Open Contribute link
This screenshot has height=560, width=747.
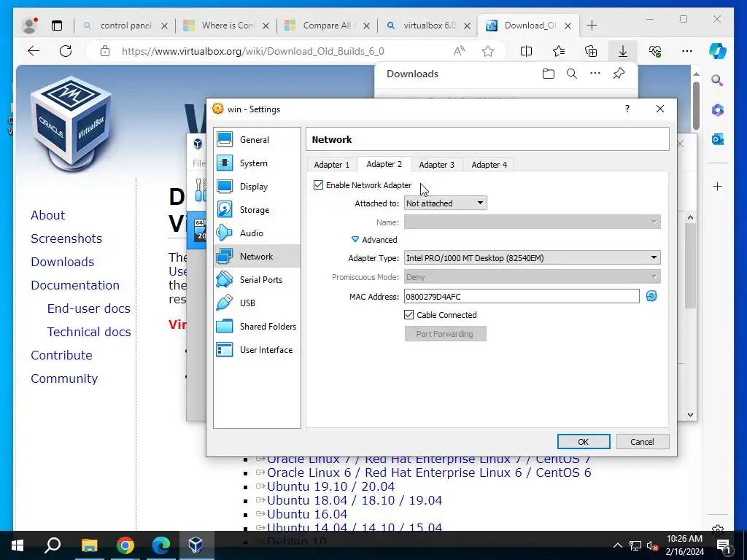coord(61,355)
